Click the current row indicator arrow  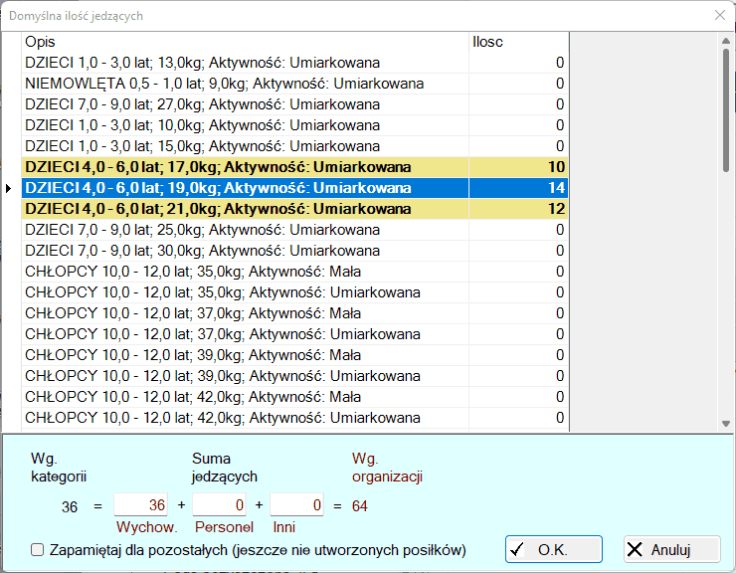click(10, 188)
